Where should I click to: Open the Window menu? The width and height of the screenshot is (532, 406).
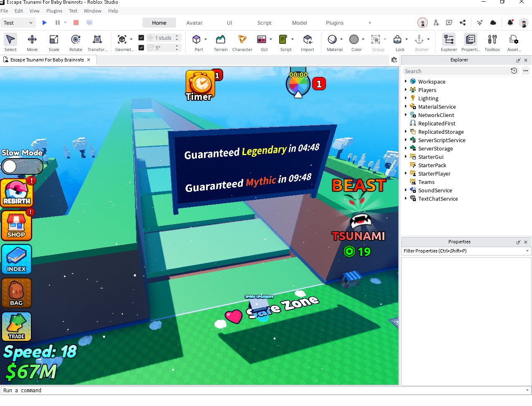[92, 11]
